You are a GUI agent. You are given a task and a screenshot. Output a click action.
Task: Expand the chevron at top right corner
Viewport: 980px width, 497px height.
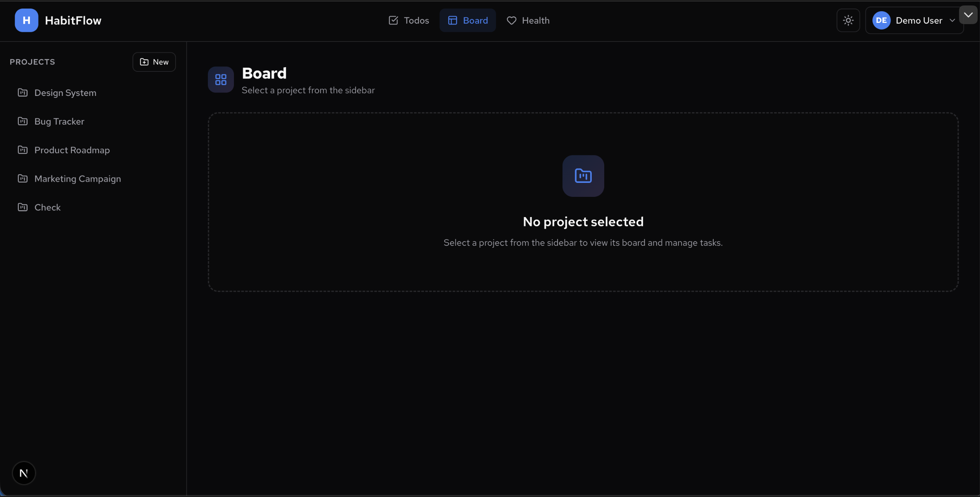[x=969, y=15]
